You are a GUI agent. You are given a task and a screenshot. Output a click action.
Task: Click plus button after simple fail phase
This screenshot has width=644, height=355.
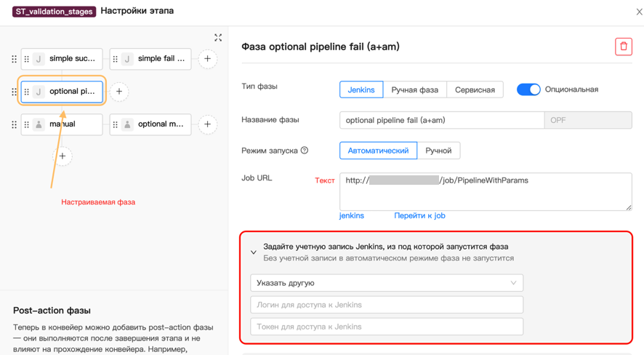point(208,59)
